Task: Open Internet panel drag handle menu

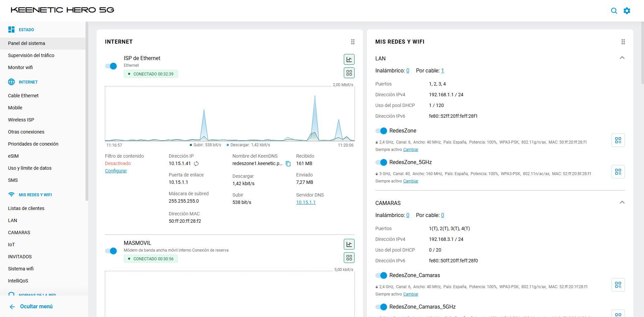Action: click(x=353, y=42)
